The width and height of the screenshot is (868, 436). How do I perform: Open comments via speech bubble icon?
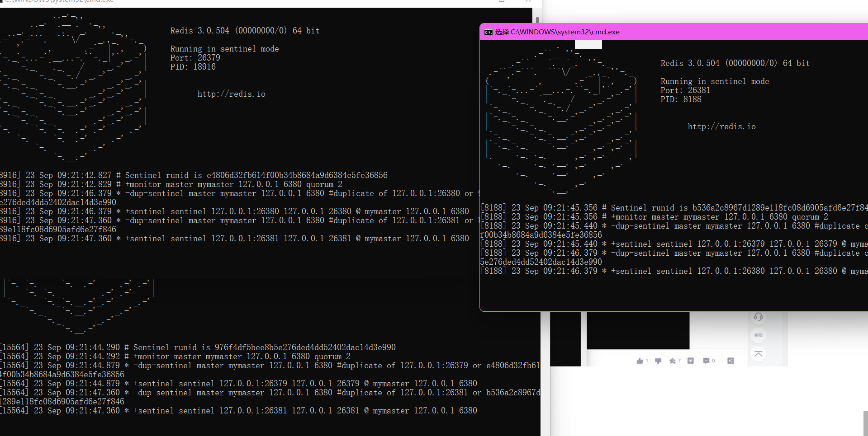[x=706, y=361]
